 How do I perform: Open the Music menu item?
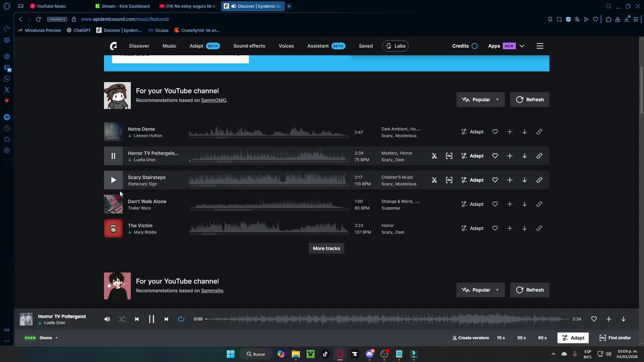coord(170,46)
